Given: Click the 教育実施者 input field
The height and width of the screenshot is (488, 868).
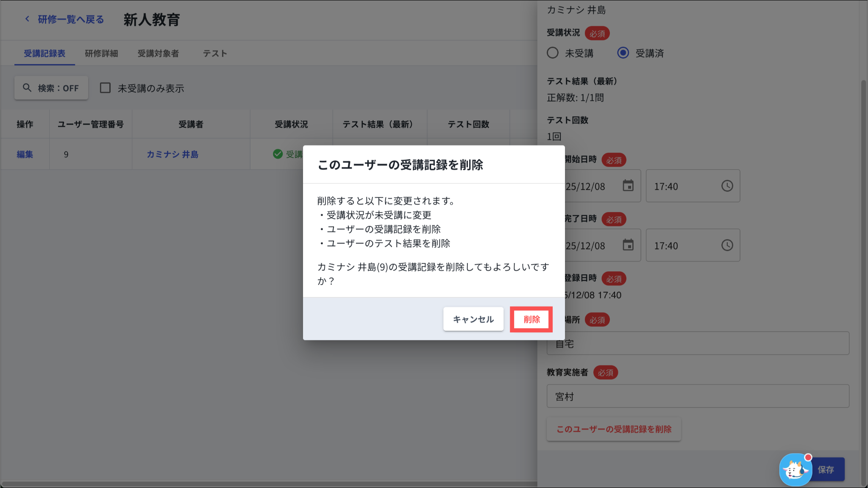Looking at the screenshot, I should coord(698,396).
